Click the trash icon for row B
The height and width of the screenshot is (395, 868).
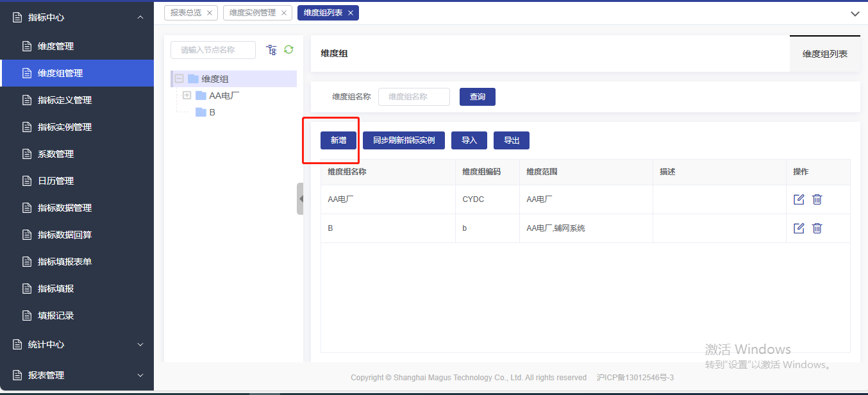tap(817, 228)
